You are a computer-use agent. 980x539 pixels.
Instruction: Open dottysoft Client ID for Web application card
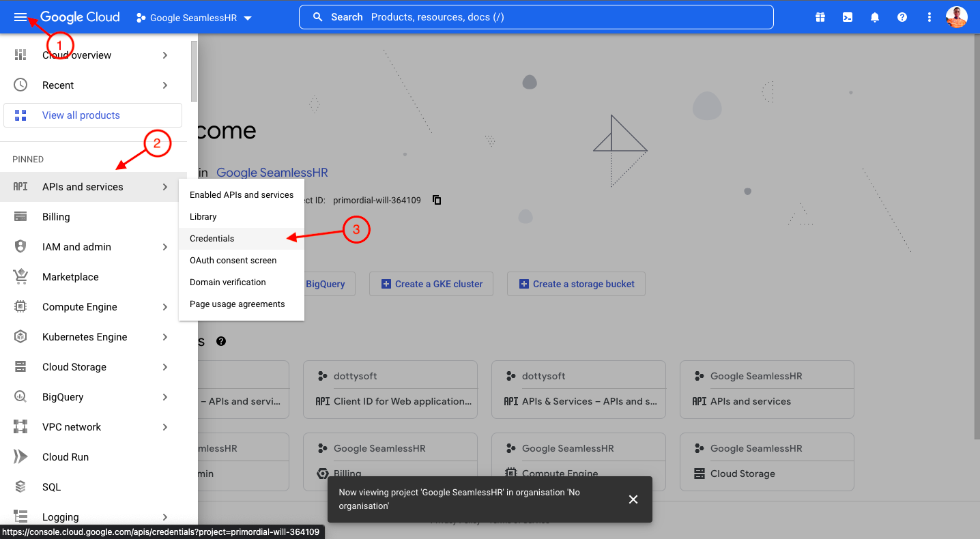click(x=390, y=390)
